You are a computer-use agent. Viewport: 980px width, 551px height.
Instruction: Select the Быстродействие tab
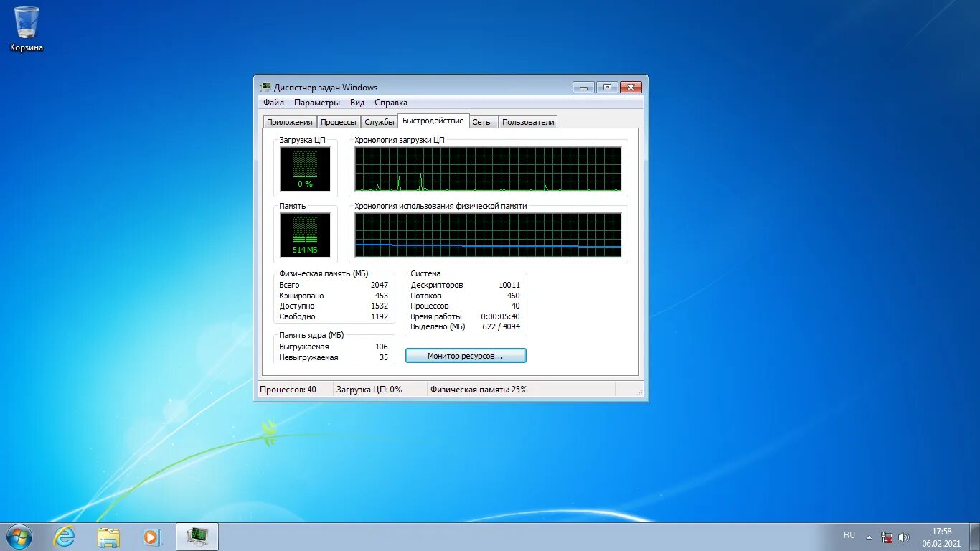[433, 121]
